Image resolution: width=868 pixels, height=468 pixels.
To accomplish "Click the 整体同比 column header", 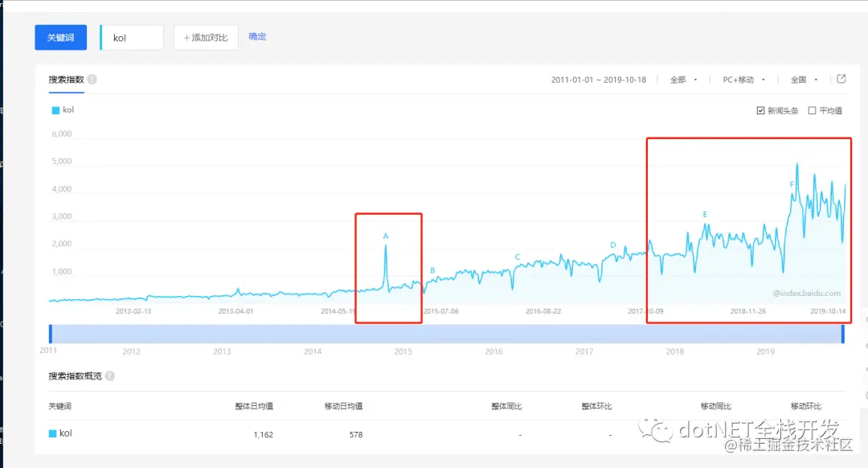I will click(x=506, y=406).
